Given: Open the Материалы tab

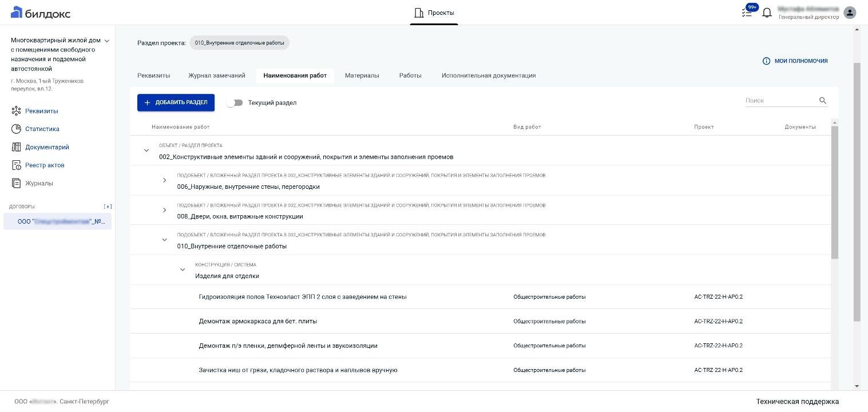Looking at the screenshot, I should click(x=362, y=76).
